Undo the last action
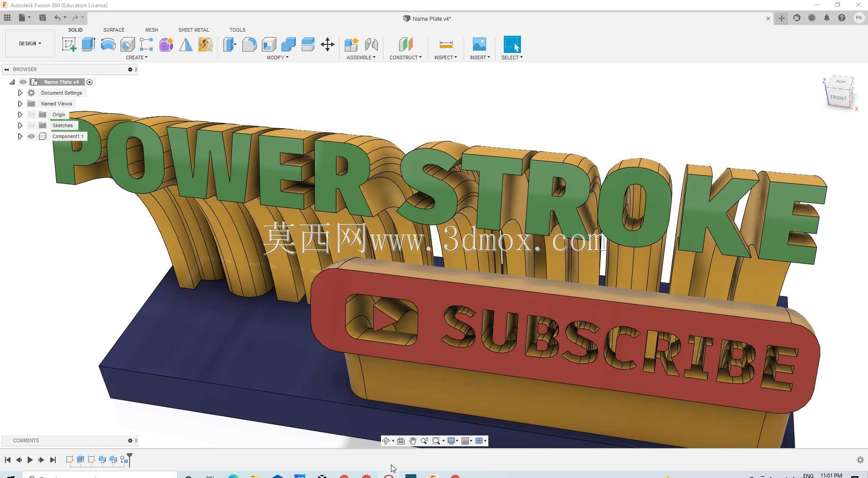 58,18
